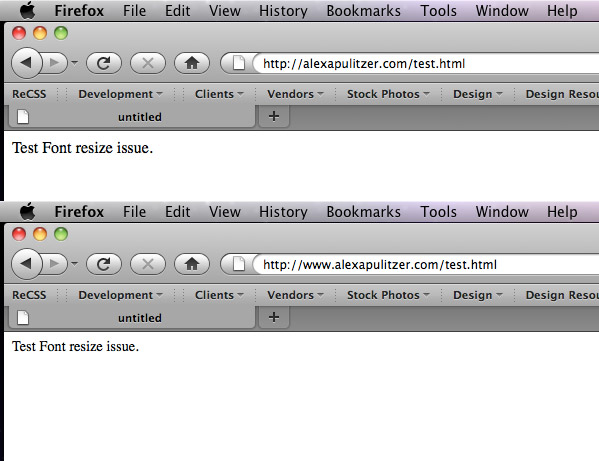Click Back arrow in bottom Firefox window
Image resolution: width=599 pixels, height=461 pixels.
click(x=26, y=264)
